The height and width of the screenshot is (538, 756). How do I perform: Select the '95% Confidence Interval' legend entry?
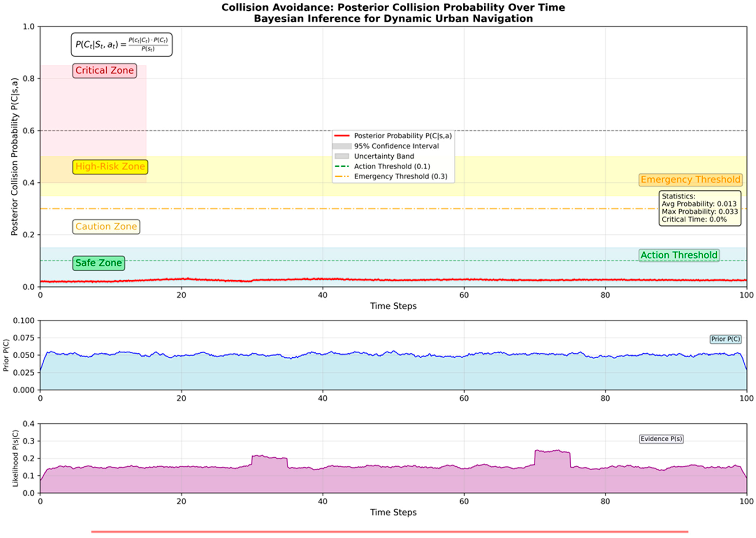(386, 146)
